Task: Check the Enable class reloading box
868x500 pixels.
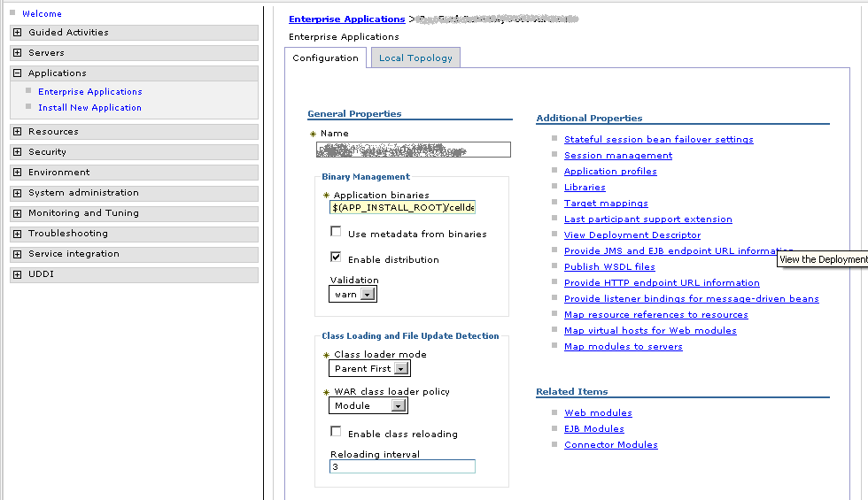Action: [336, 432]
